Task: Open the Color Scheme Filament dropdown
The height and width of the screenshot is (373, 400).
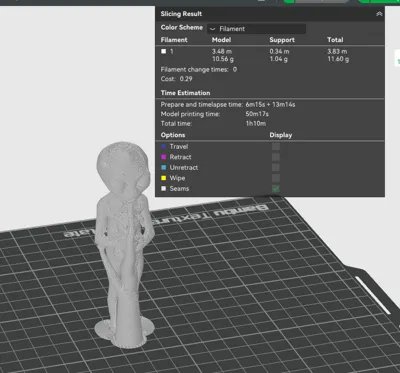Action: coord(256,29)
